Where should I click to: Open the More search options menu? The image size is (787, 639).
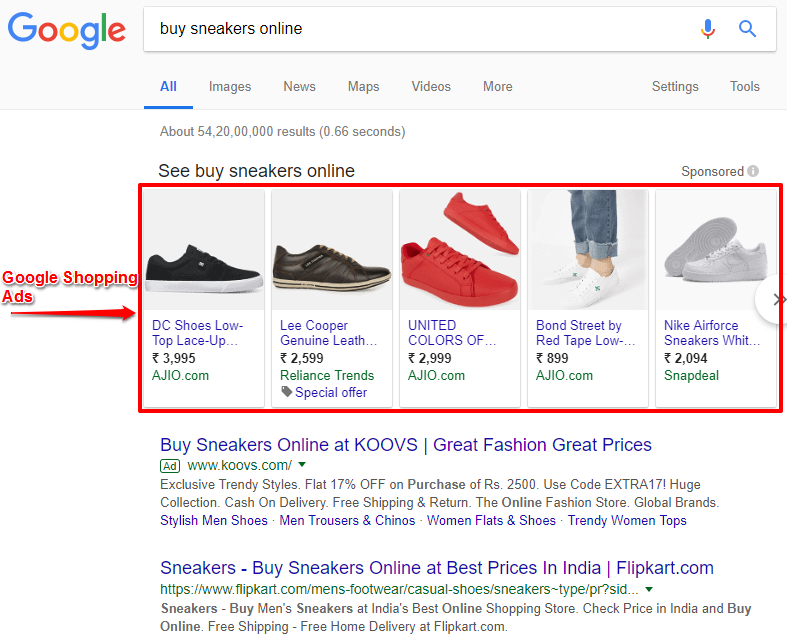coord(497,87)
